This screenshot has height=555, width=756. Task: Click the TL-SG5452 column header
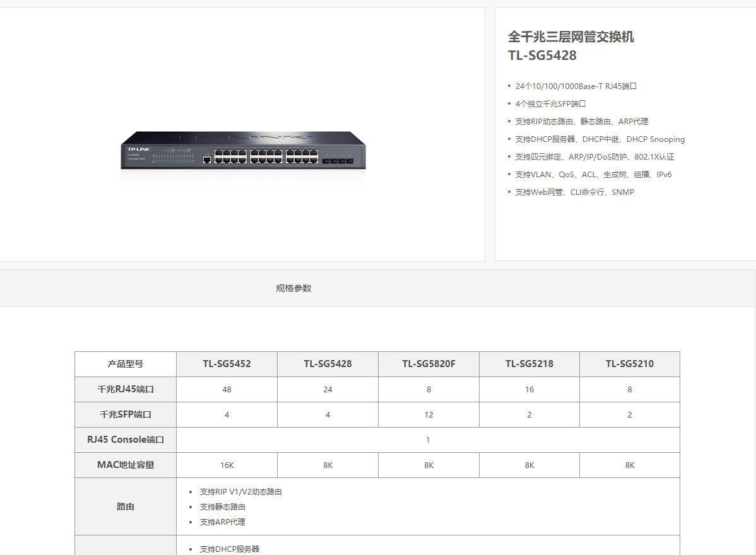tap(227, 365)
